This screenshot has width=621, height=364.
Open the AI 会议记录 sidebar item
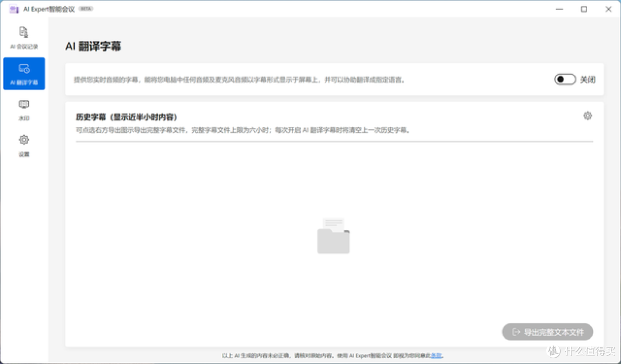(24, 37)
